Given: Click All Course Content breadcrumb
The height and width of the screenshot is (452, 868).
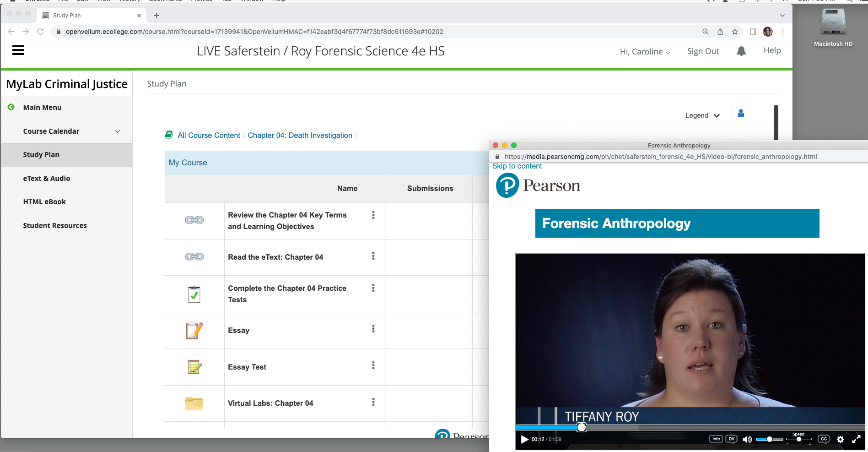Looking at the screenshot, I should (209, 135).
